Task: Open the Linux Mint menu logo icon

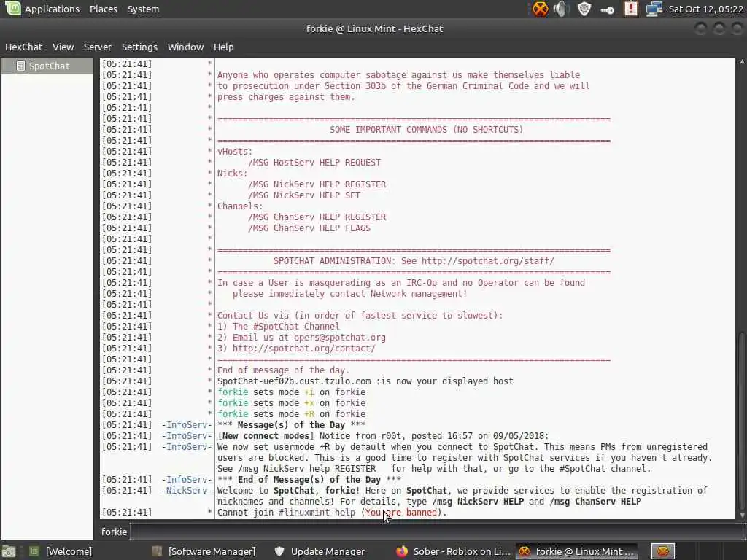Action: pyautogui.click(x=12, y=8)
